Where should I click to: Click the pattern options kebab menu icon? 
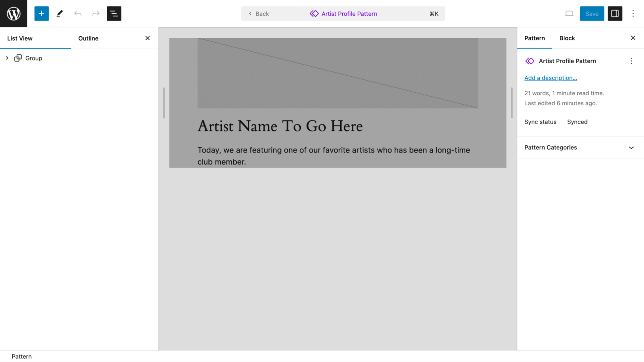coord(632,61)
